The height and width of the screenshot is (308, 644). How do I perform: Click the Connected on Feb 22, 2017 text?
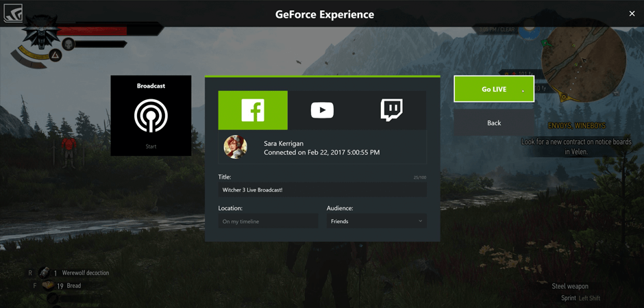[x=321, y=153]
